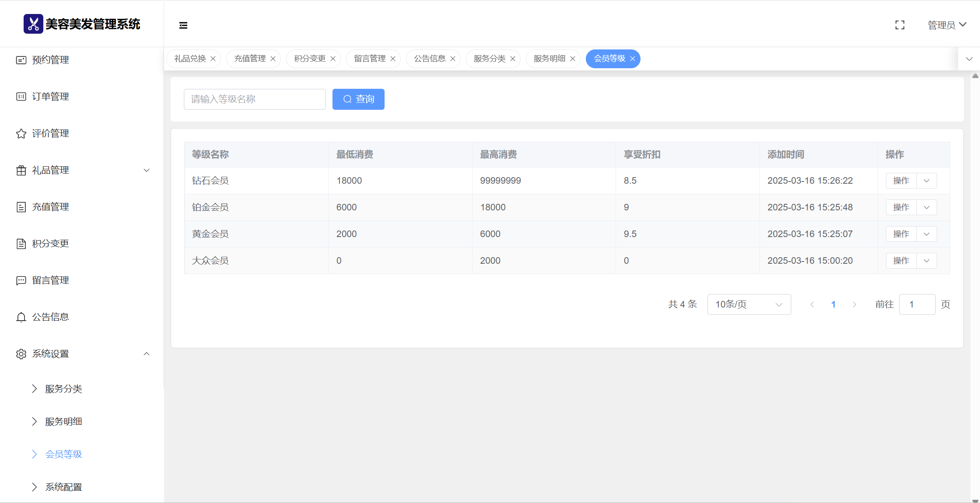Close the 公告信息 tab

tap(453, 59)
